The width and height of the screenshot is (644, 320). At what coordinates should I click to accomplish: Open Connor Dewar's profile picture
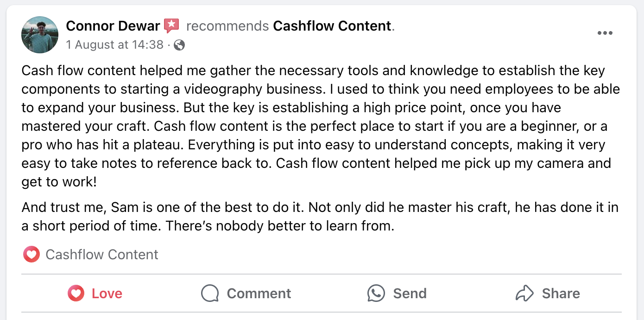[40, 35]
